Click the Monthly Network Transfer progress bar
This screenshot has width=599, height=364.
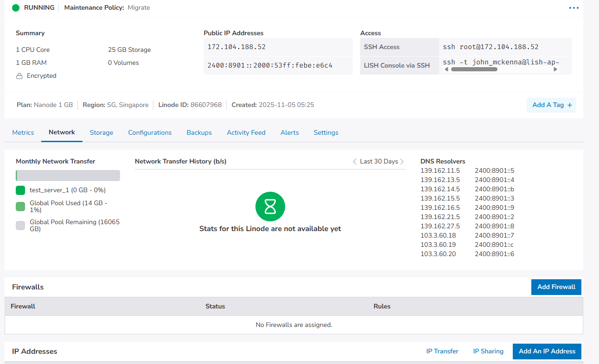[68, 175]
